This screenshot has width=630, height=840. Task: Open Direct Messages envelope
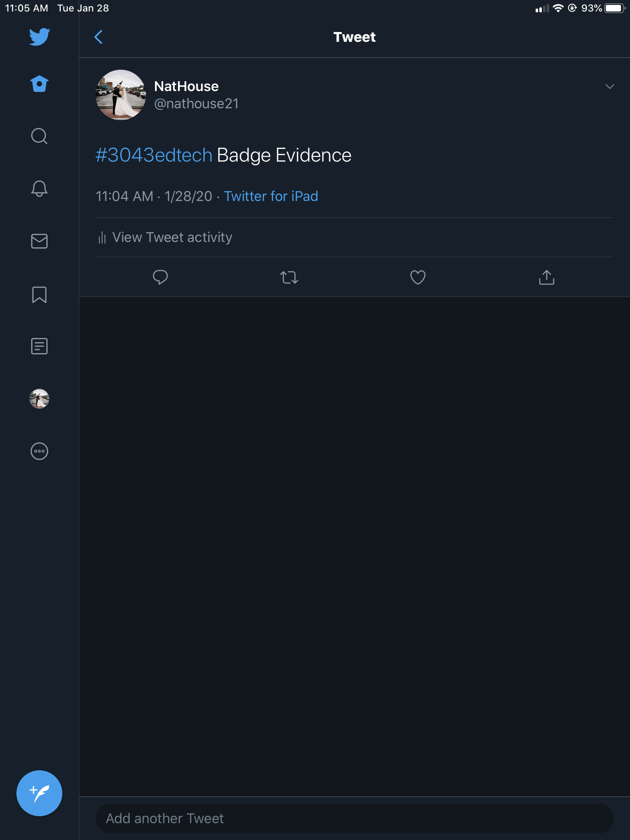tap(39, 241)
